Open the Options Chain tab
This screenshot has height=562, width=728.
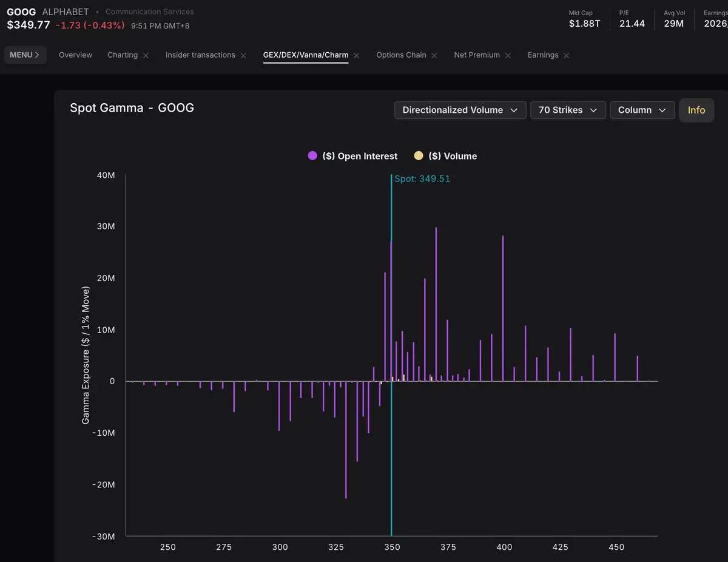[401, 55]
